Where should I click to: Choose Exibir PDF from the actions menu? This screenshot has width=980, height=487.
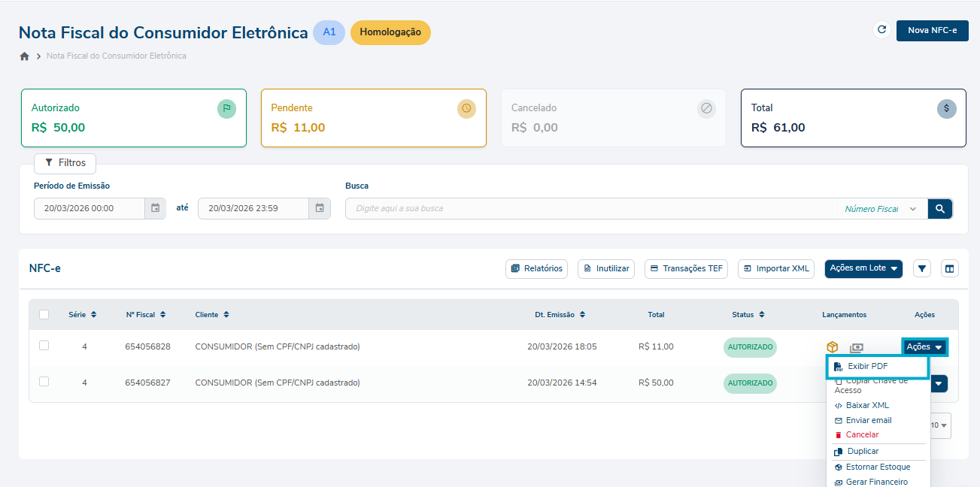tap(867, 366)
